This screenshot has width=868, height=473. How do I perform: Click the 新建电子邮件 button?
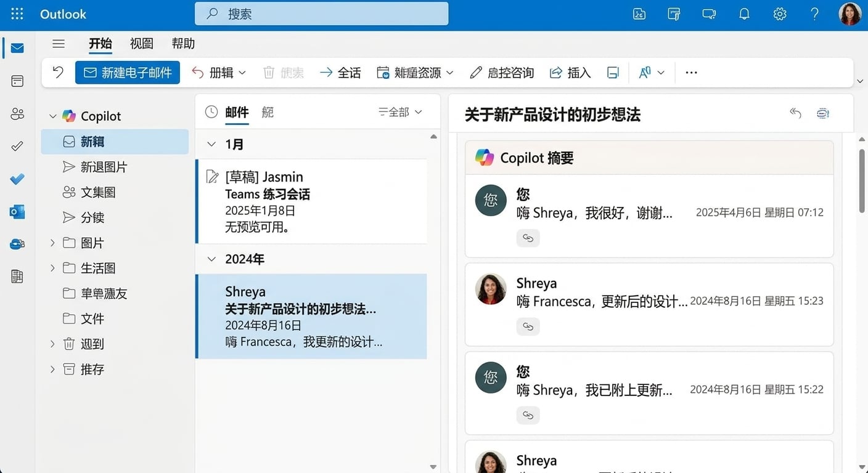(128, 73)
